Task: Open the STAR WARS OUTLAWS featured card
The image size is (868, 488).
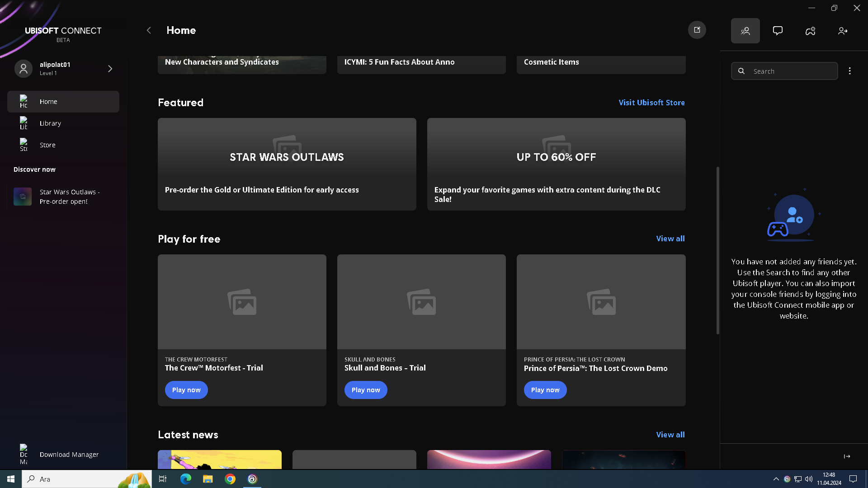Action: (287, 164)
